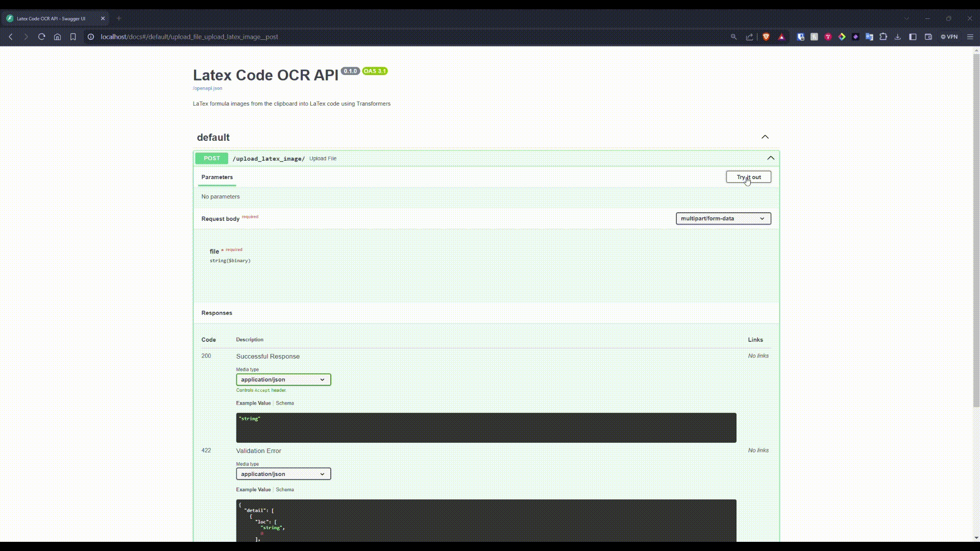View site information icon in address bar
Viewport: 980px width, 551px height.
91,37
